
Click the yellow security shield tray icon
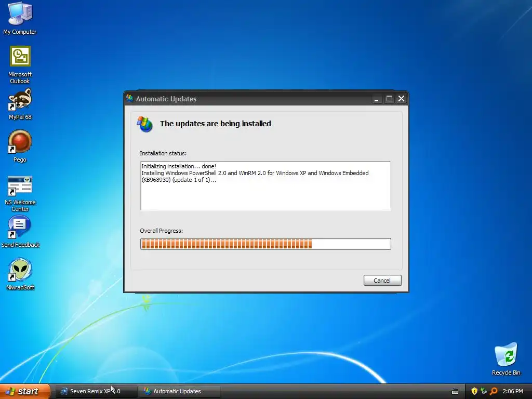pos(474,391)
